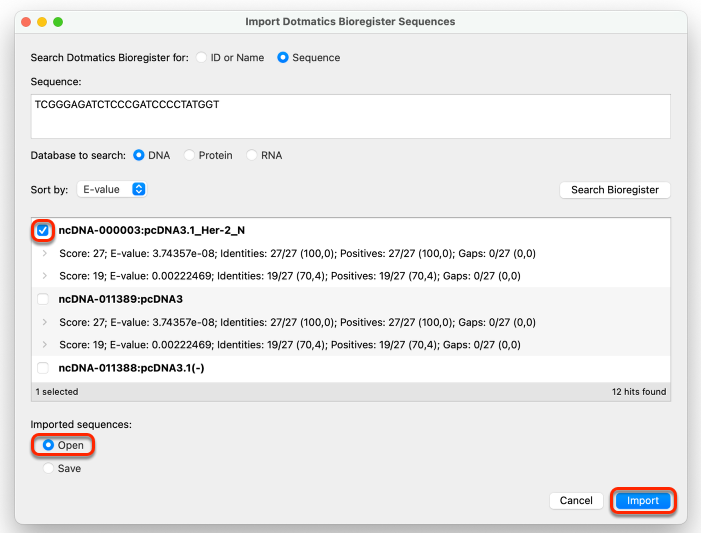Uncheck ncDNA-000003:pcDNA3.1_Her-2_N checkbox

[x=43, y=231]
